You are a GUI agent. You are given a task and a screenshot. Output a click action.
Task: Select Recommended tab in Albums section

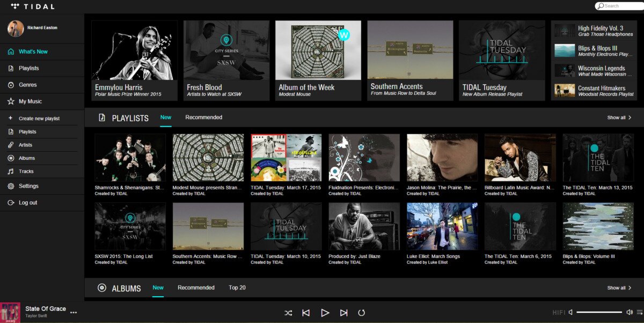pos(196,288)
